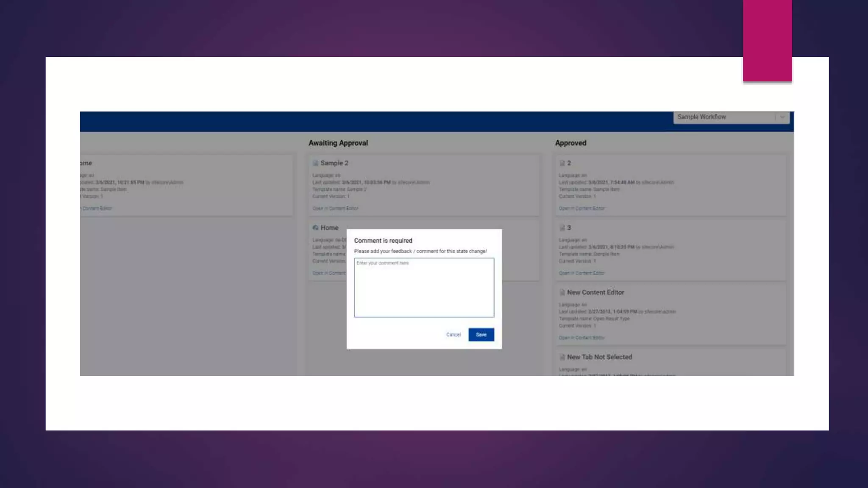Select the Approved column heading
This screenshot has height=488, width=868.
570,143
